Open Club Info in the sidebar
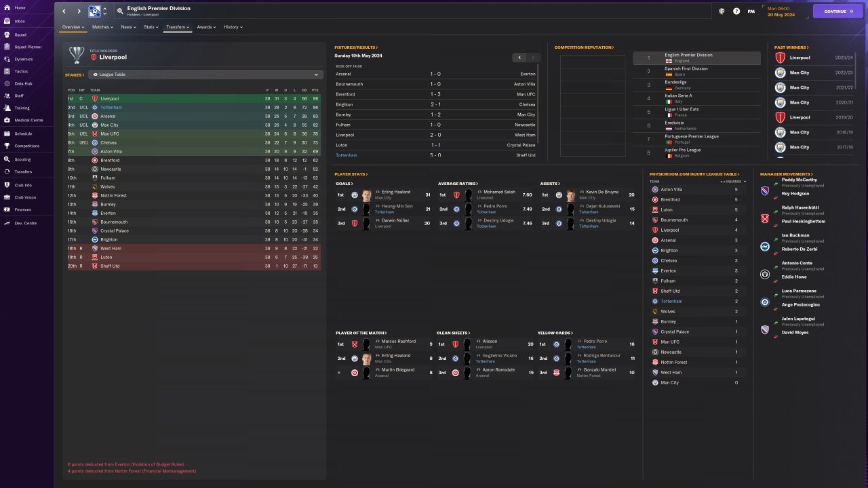868x488 pixels. click(23, 185)
